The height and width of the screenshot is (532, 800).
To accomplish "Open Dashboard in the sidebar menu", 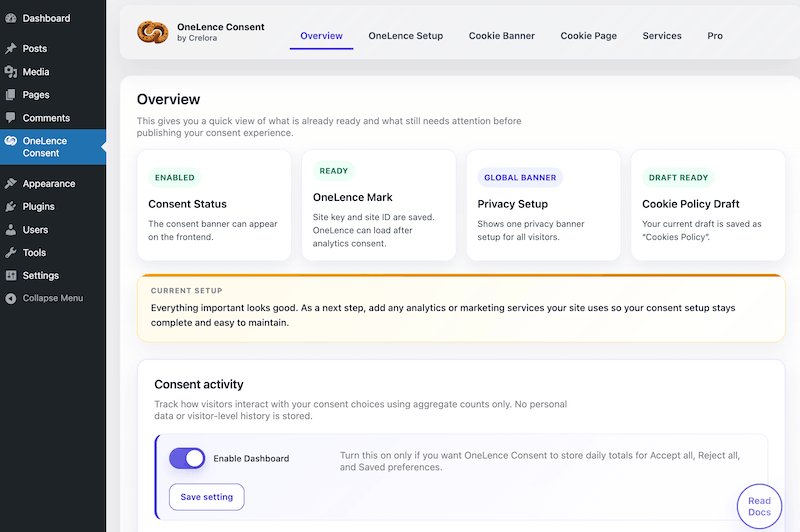I will click(46, 18).
